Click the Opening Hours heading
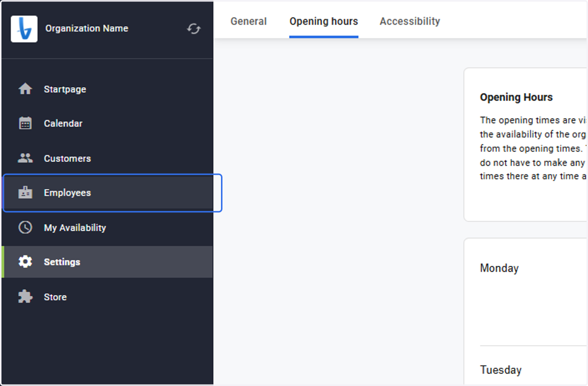Image resolution: width=588 pixels, height=386 pixels. pos(516,97)
